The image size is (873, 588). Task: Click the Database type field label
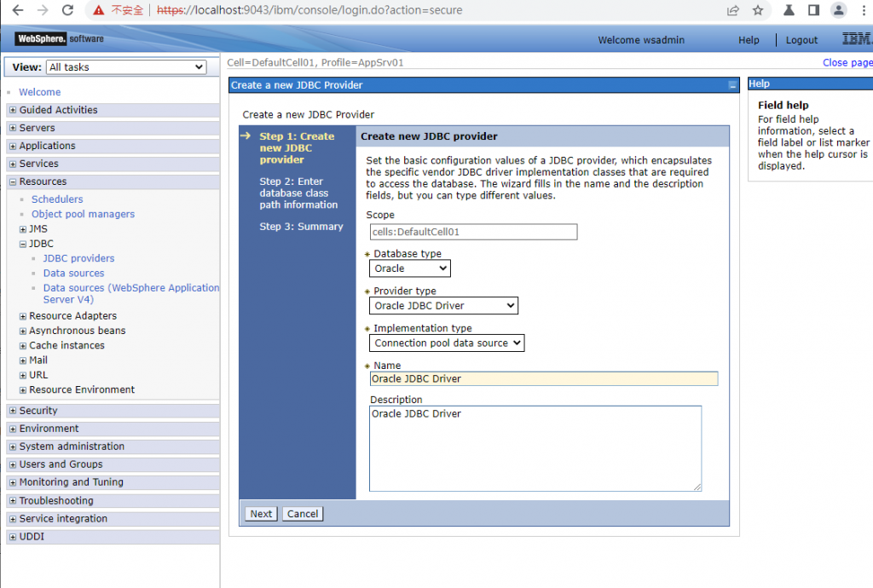pyautogui.click(x=408, y=254)
